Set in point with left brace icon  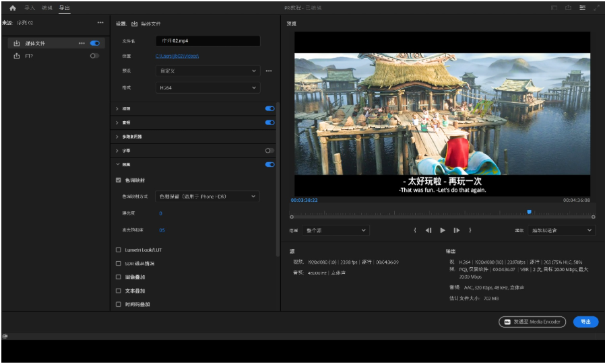(415, 231)
